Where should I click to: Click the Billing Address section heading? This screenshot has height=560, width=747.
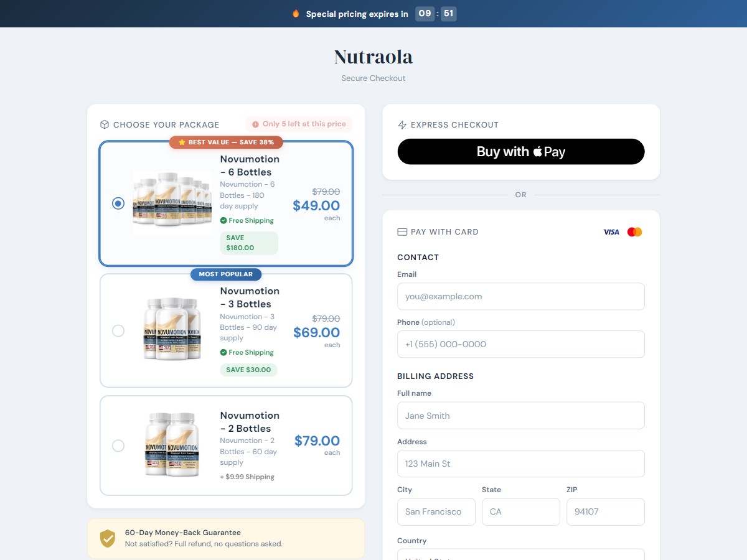[x=436, y=376]
